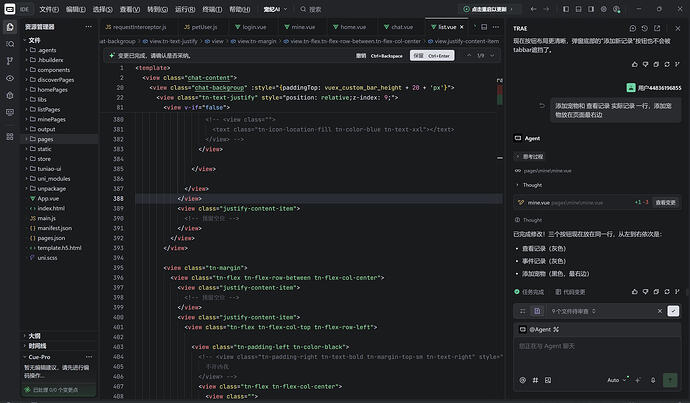
Task: Start a new chat in TRAE panel
Action: (632, 28)
